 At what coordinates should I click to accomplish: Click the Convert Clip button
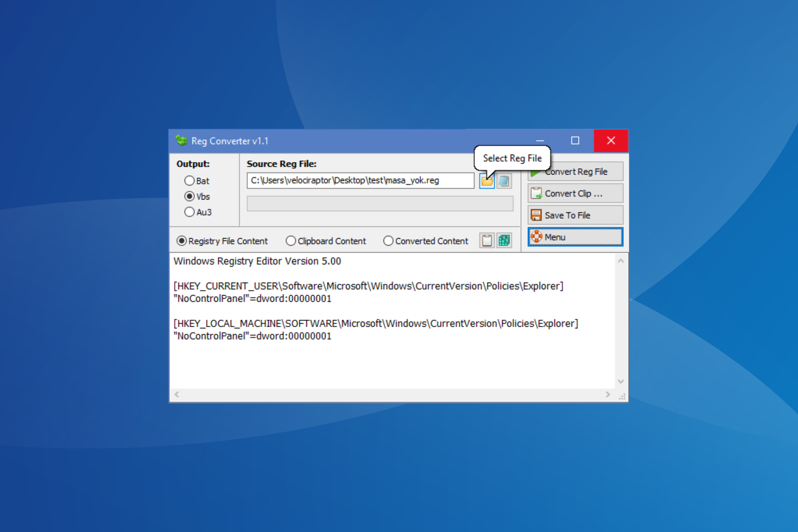575,194
